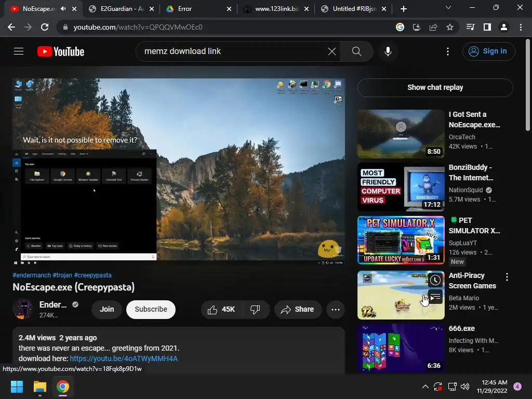
Task: Toggle the browser side panel
Action: coord(487,27)
